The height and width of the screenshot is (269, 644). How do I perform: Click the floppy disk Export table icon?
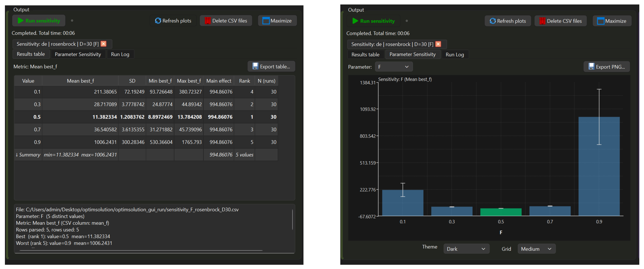tap(255, 66)
